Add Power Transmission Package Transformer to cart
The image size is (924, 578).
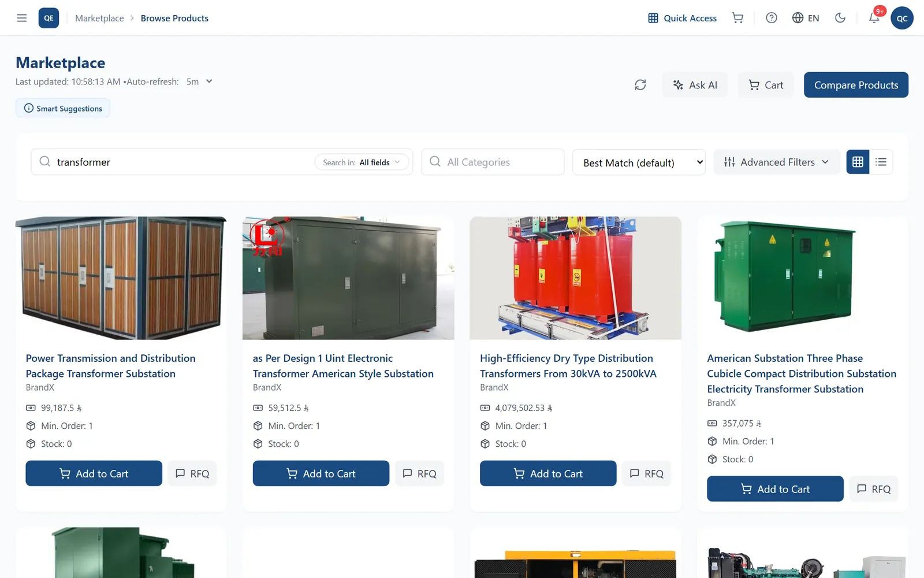pyautogui.click(x=94, y=473)
